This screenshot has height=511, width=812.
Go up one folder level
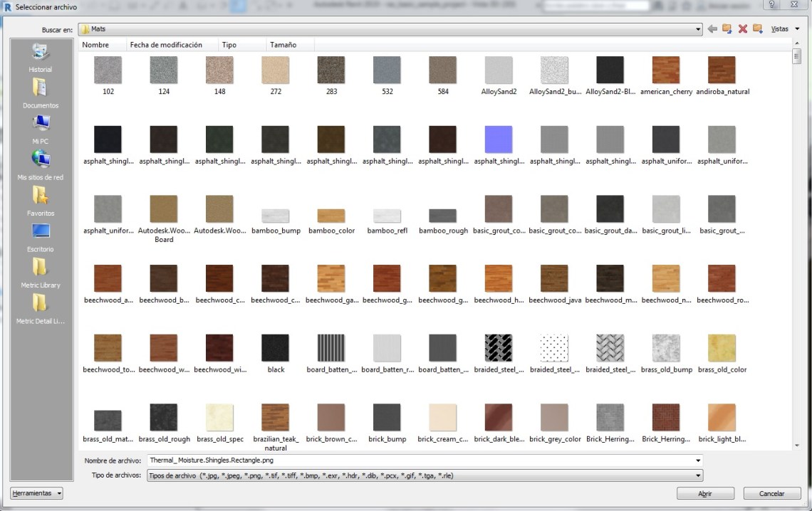(727, 29)
